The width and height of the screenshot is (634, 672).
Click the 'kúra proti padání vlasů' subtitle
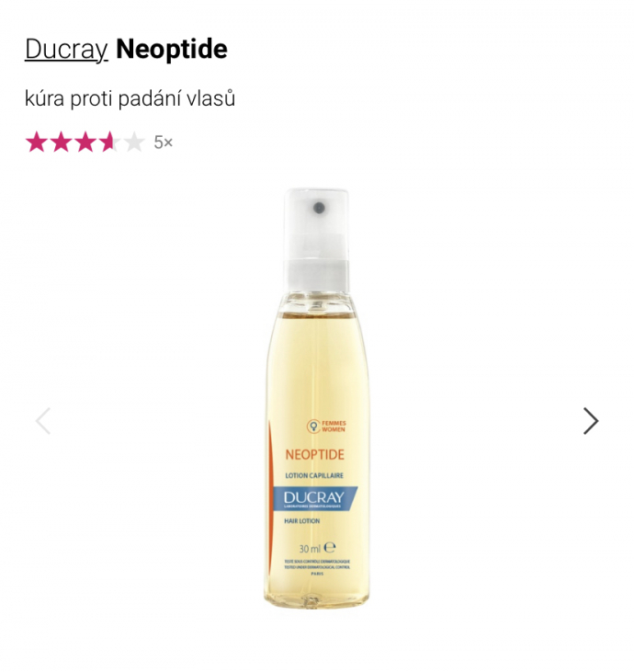pyautogui.click(x=130, y=98)
